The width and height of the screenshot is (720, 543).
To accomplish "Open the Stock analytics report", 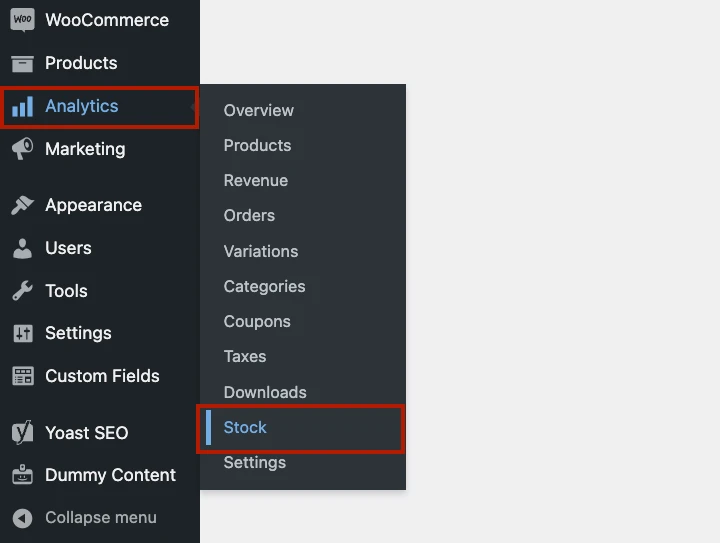I will tap(245, 427).
